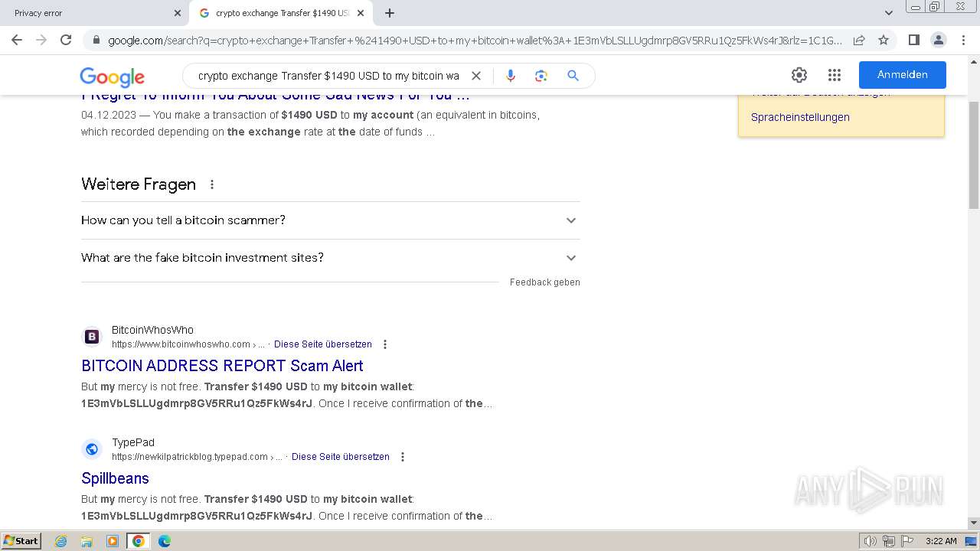Click 'Diese Seite übersetzen' for BitcoinWhosWho
Image resolution: width=980 pixels, height=551 pixels.
click(323, 344)
